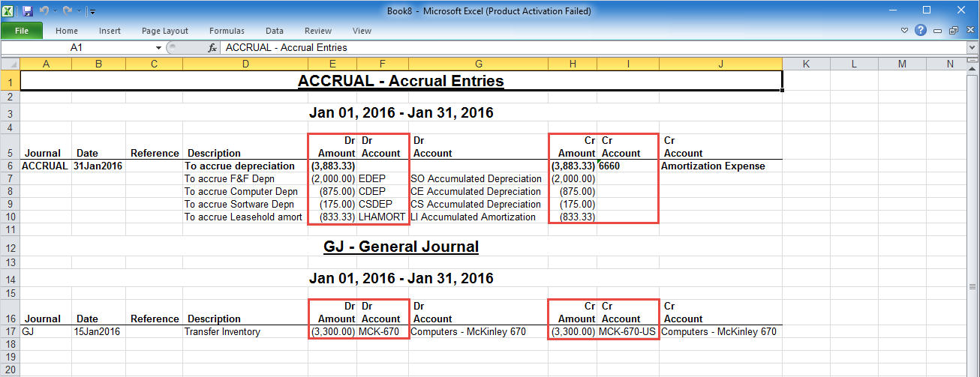
Task: Restore down the workbook window
Action: click(953, 31)
